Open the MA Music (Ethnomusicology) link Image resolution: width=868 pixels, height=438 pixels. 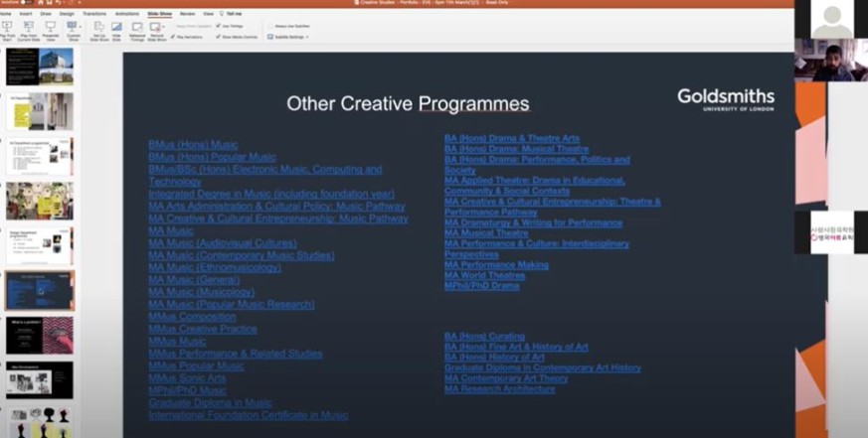(215, 268)
